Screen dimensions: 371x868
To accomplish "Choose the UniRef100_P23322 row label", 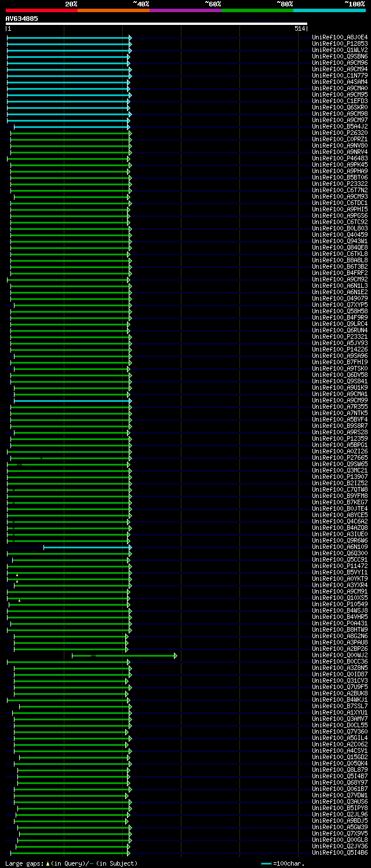I will point(340,184).
